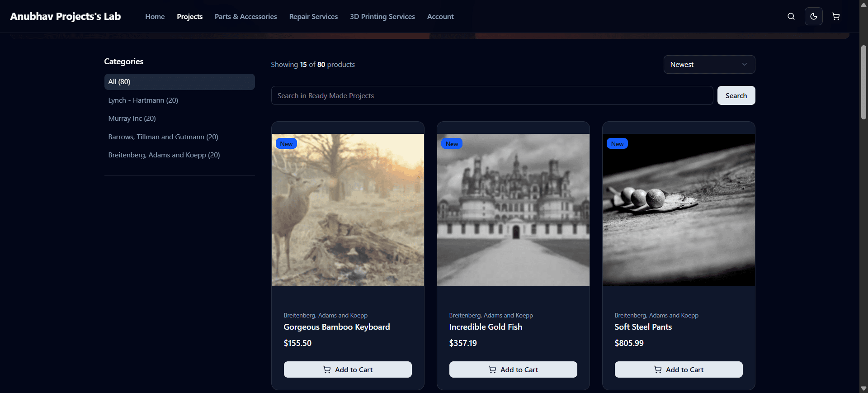
Task: Click the chevron arrow in the sort dropdown
Action: [x=744, y=65]
